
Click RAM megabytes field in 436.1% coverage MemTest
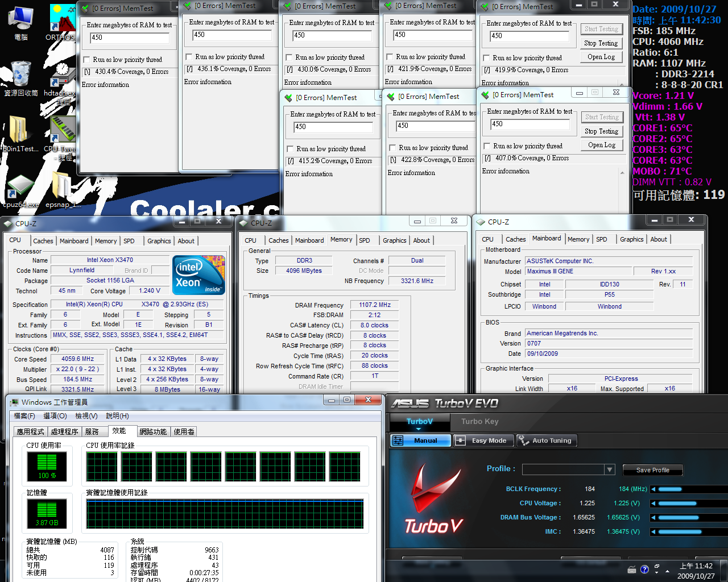[x=231, y=35]
